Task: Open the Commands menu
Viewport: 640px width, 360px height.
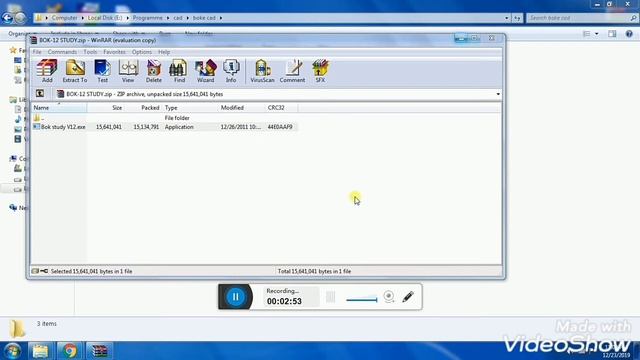Action: (x=62, y=52)
